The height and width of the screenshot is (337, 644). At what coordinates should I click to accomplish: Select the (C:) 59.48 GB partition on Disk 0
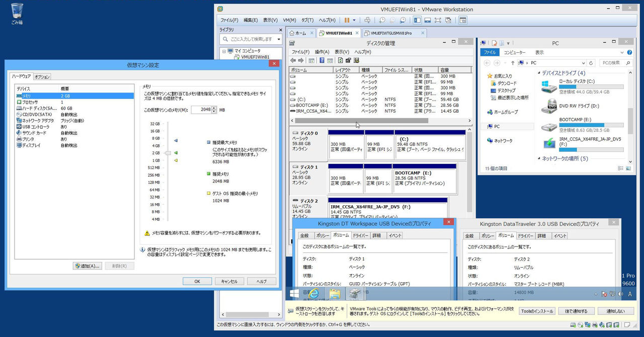430,144
